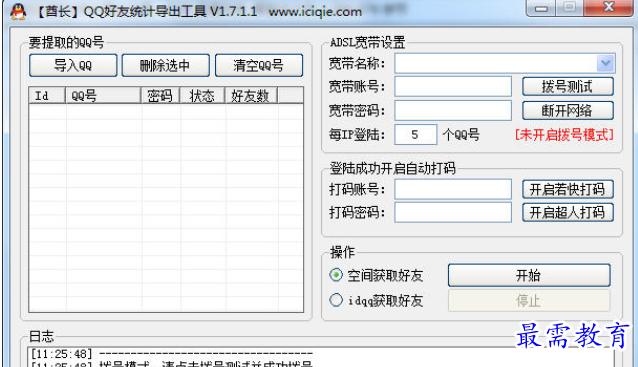Viewport: 638px width, 367px height.
Task: Click the 拨号测试 button
Action: click(x=568, y=86)
